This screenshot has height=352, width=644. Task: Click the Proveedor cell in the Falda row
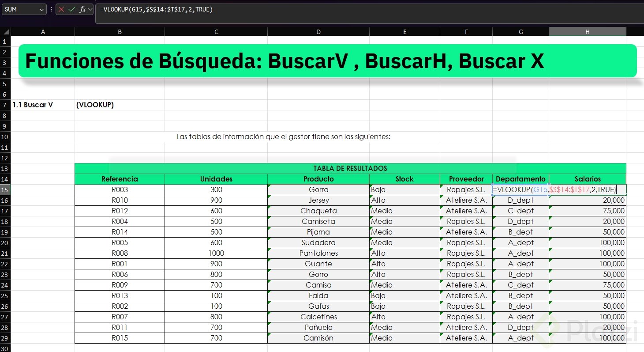[466, 295]
